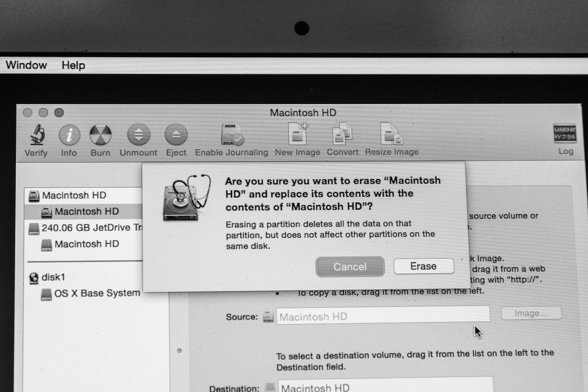Click the Source: label

click(242, 317)
